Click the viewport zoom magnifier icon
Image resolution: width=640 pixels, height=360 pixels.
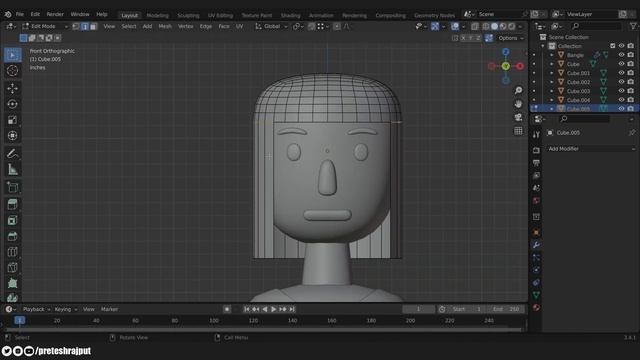(x=518, y=90)
